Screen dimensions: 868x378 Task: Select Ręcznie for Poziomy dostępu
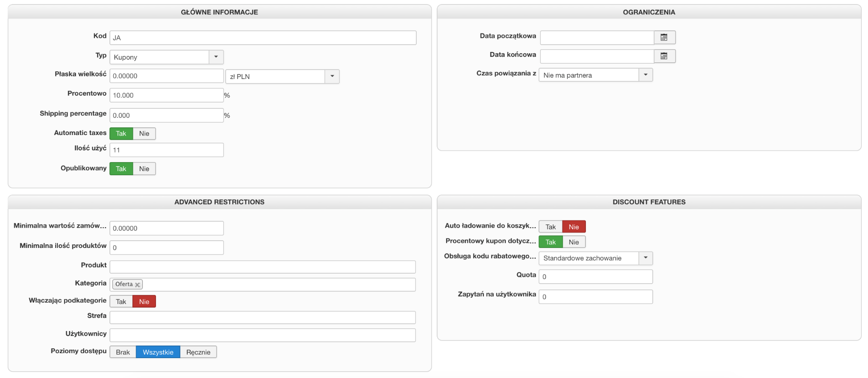(198, 352)
